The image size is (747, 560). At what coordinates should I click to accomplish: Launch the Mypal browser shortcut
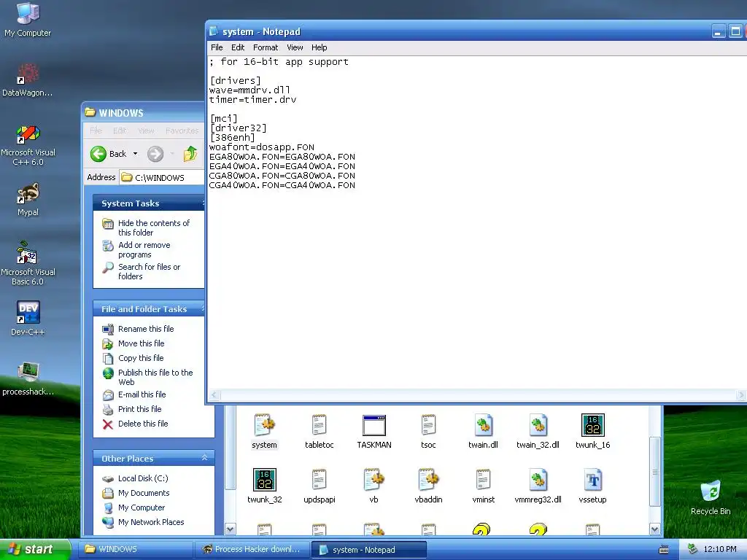28,199
